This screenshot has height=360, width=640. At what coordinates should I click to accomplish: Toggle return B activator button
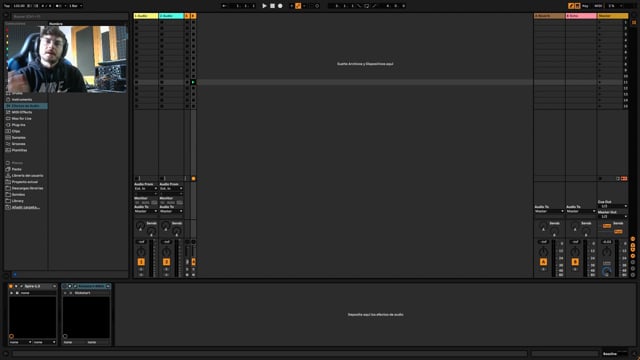(575, 262)
